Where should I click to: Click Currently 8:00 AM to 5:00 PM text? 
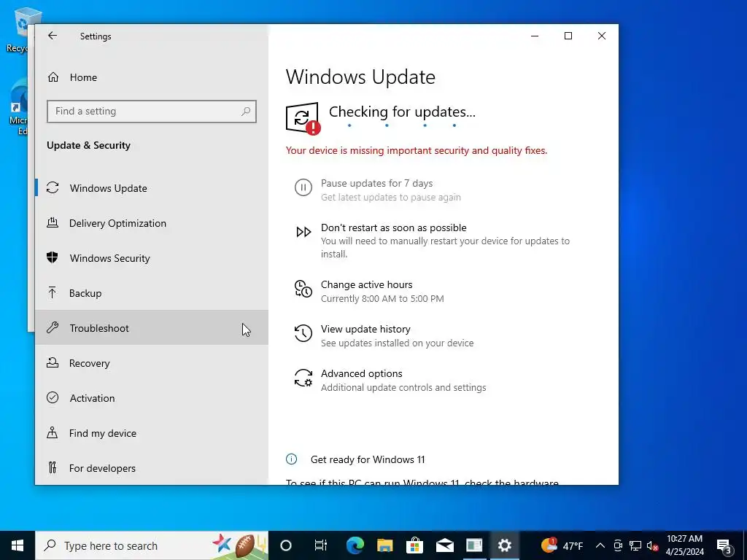click(382, 298)
